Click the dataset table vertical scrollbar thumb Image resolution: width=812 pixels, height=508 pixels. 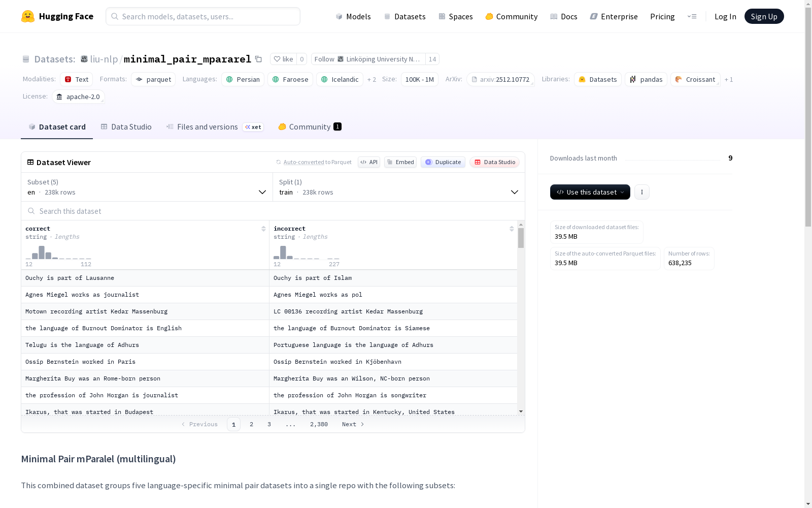(x=521, y=238)
